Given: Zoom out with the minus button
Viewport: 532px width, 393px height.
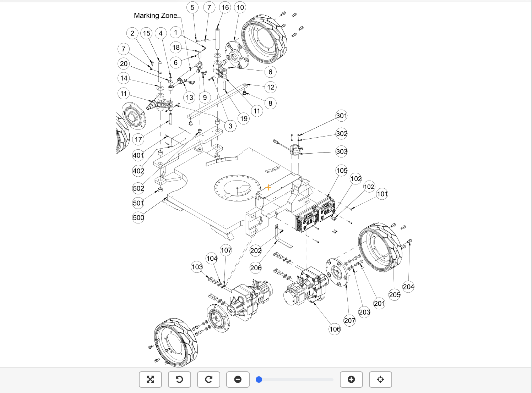Looking at the screenshot, I should (x=238, y=380).
